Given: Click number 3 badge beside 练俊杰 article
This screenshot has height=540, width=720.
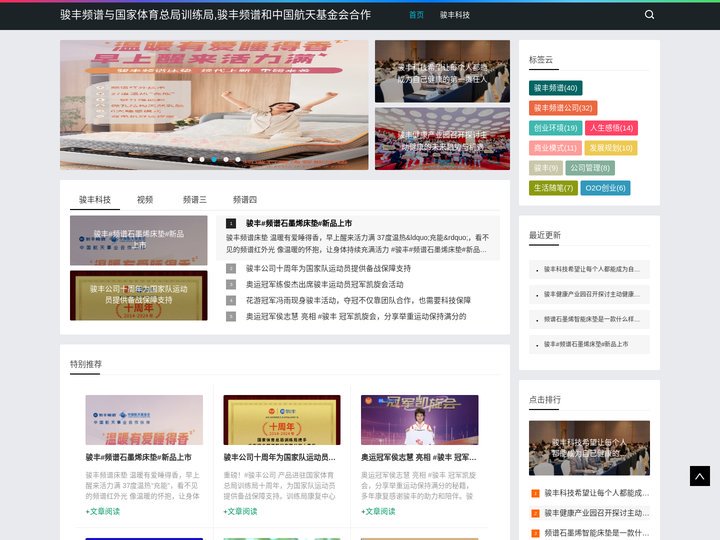Looking at the screenshot, I should tap(231, 284).
